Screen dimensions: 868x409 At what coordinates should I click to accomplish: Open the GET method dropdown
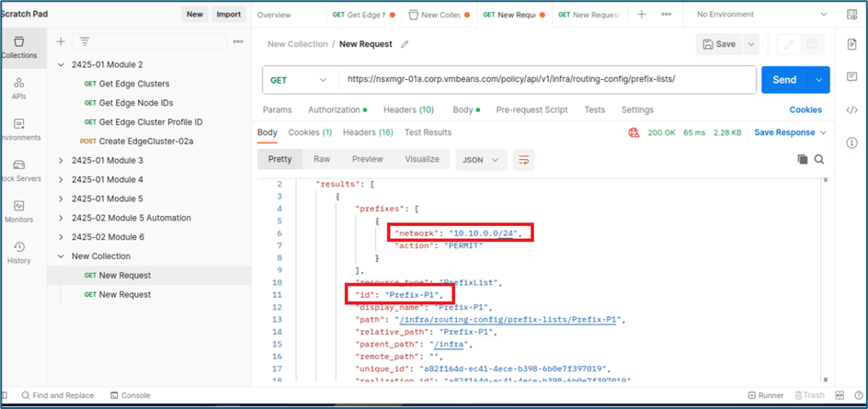298,80
